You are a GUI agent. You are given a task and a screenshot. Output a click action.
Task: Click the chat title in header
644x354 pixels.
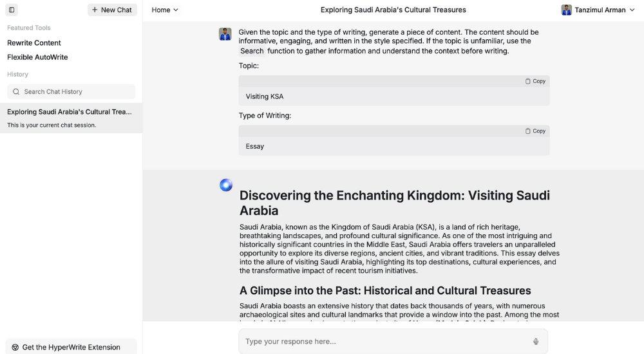coord(393,10)
